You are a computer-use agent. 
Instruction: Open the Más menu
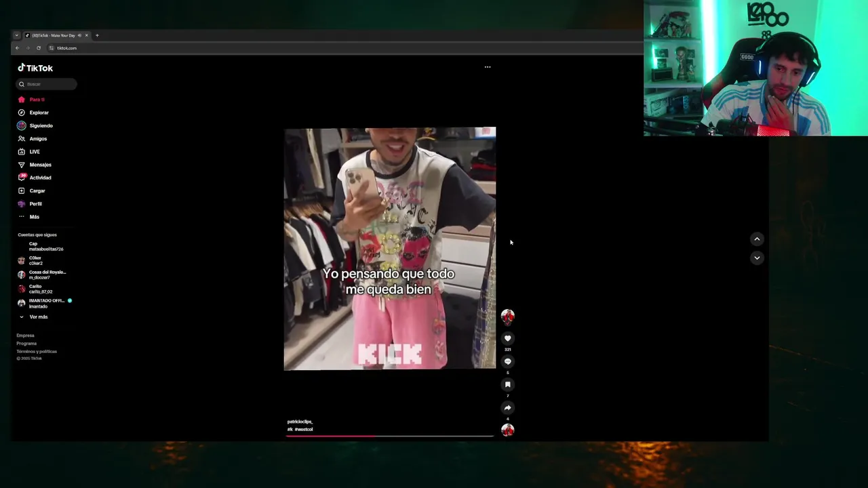pyautogui.click(x=29, y=217)
